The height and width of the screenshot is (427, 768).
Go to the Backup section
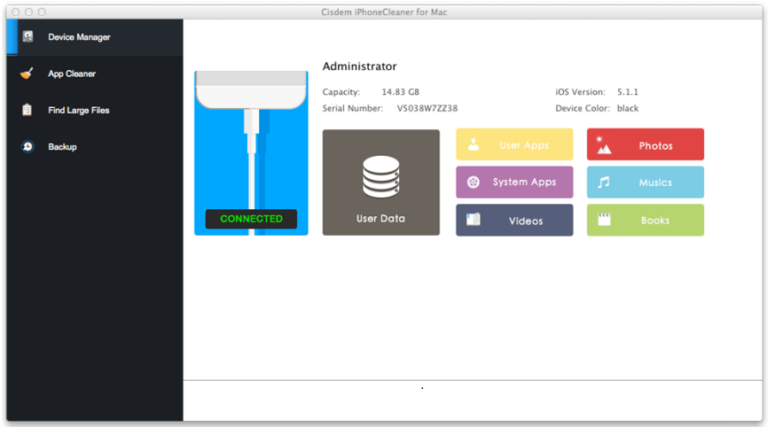pyautogui.click(x=62, y=147)
